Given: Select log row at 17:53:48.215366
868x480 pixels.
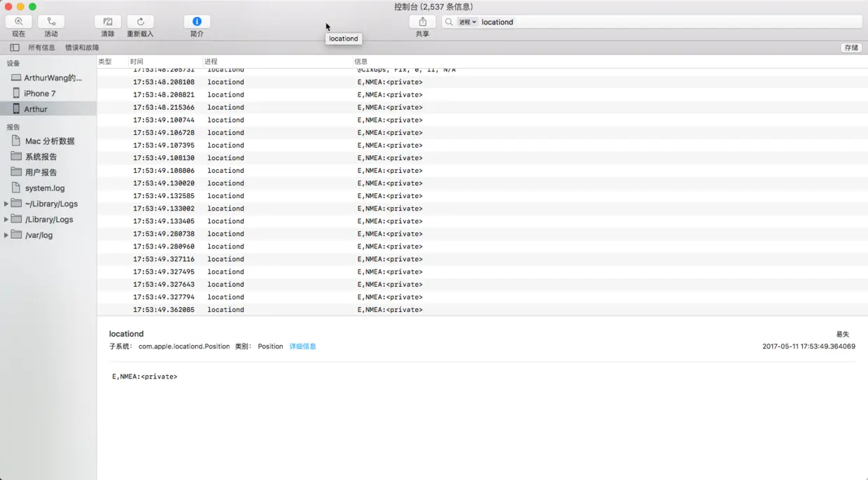Looking at the screenshot, I should pos(482,107).
